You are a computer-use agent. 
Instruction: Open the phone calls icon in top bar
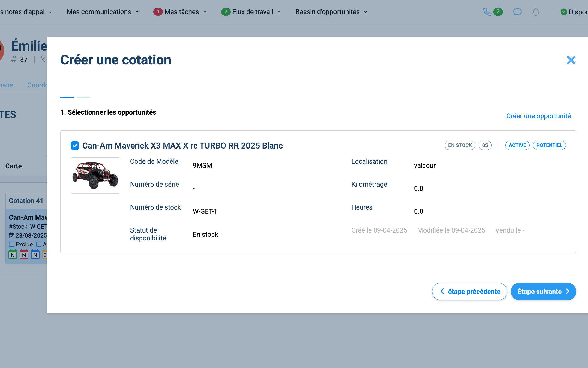click(487, 12)
